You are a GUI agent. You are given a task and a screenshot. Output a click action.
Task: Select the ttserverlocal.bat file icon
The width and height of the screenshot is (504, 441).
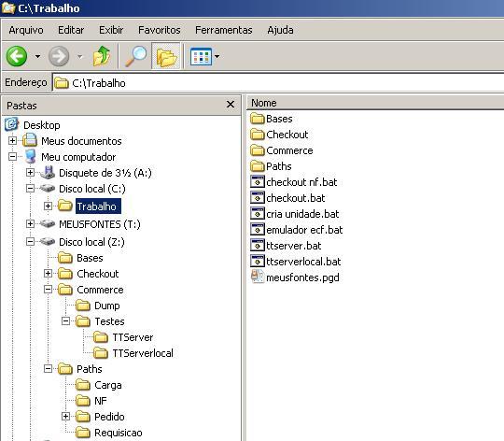pyautogui.click(x=258, y=261)
